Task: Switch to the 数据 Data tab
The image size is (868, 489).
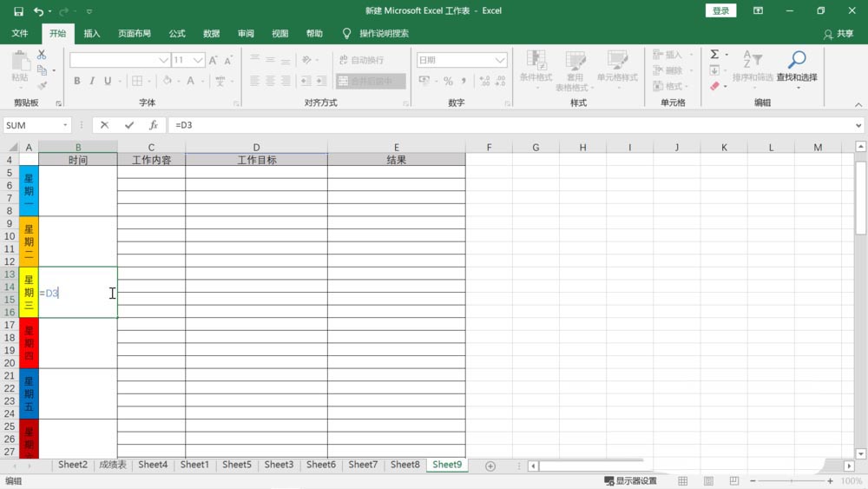Action: click(x=212, y=33)
